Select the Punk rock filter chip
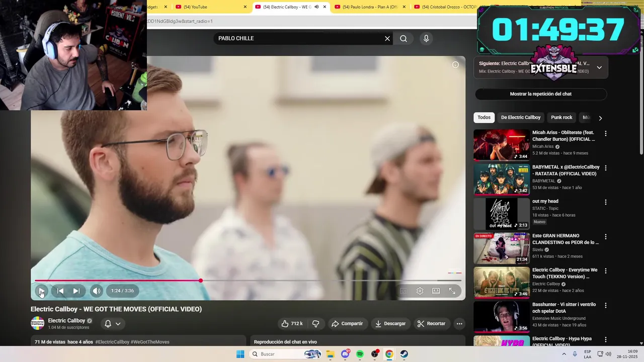Viewport: 644px width, 362px height. click(x=561, y=117)
